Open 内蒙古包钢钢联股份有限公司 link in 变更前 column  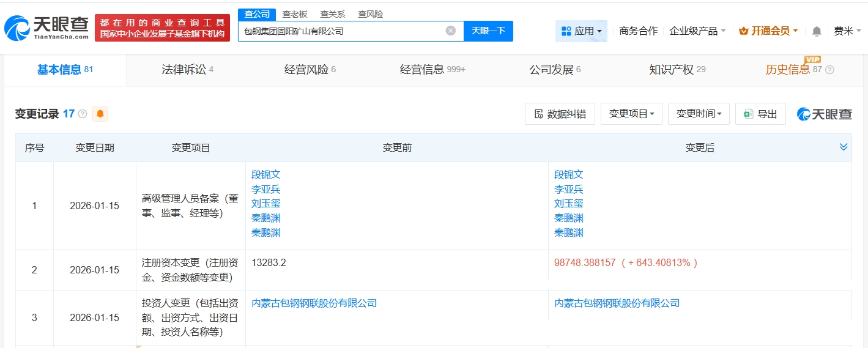pos(314,303)
